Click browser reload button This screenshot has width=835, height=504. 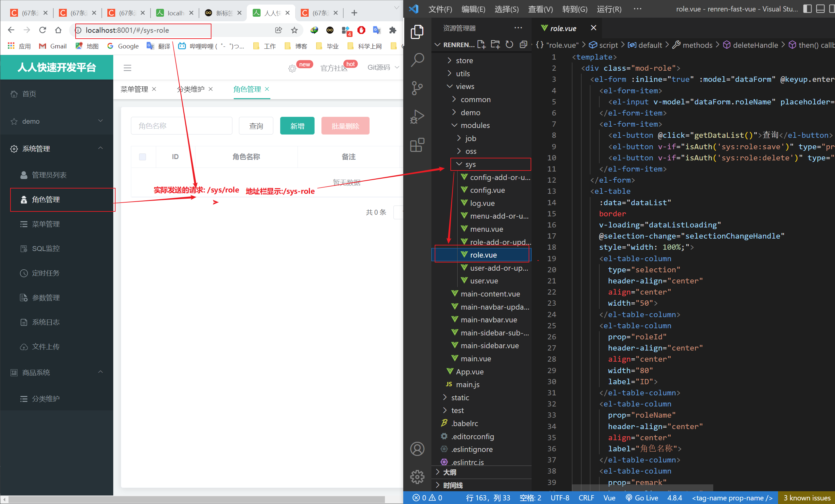[43, 30]
